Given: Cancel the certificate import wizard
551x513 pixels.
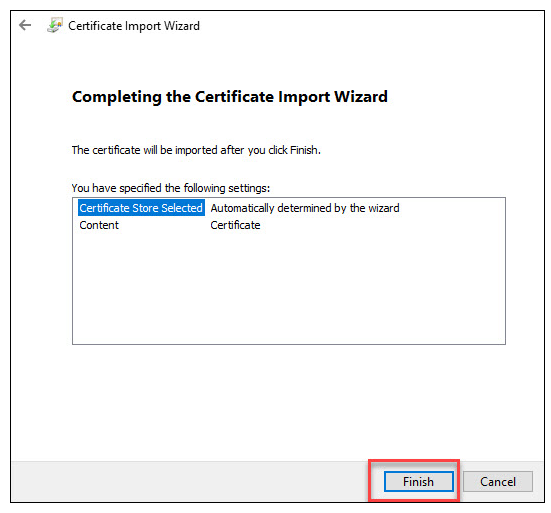Looking at the screenshot, I should click(x=498, y=481).
